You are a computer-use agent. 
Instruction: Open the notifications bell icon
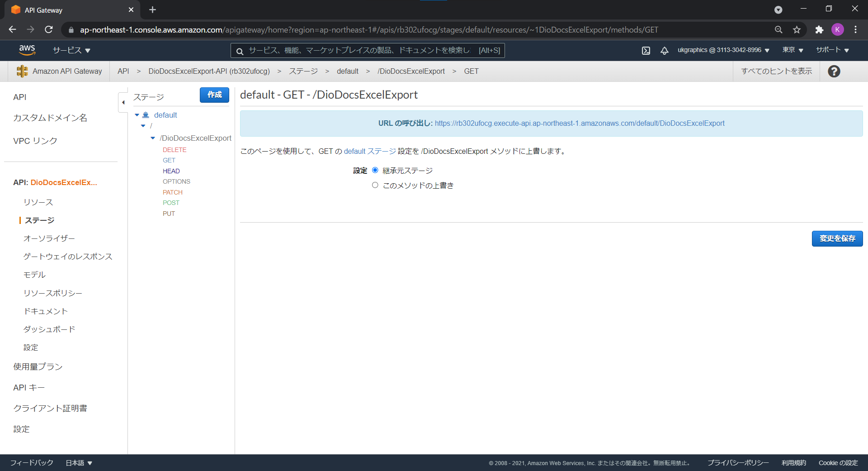pos(664,51)
